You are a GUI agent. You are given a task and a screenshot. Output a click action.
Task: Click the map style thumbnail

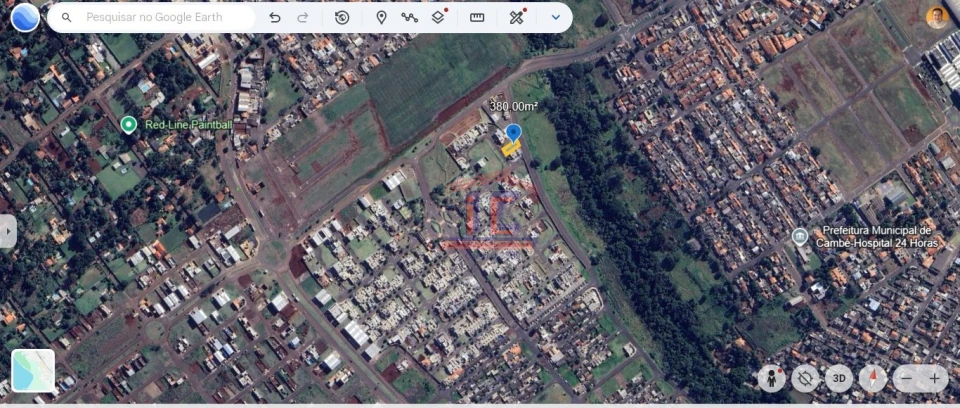(x=33, y=370)
